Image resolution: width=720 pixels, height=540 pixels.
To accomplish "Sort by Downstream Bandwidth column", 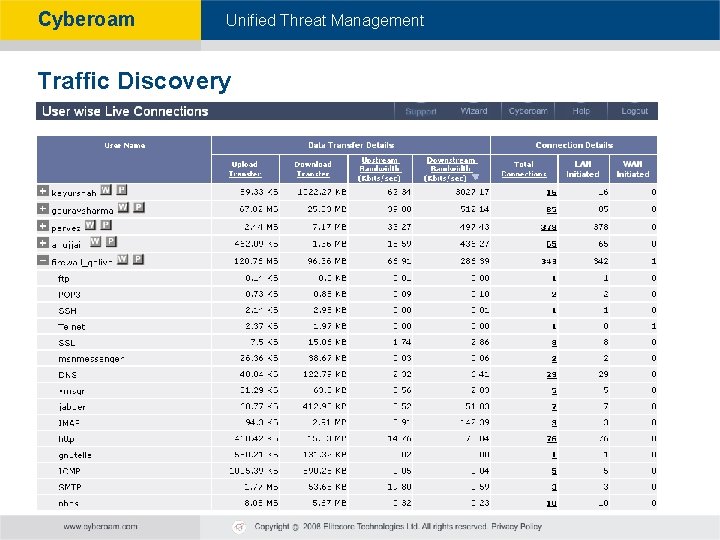I will pos(449,169).
